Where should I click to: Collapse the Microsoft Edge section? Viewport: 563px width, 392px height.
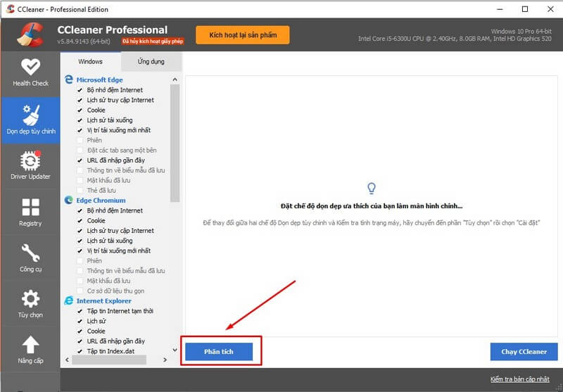point(99,80)
